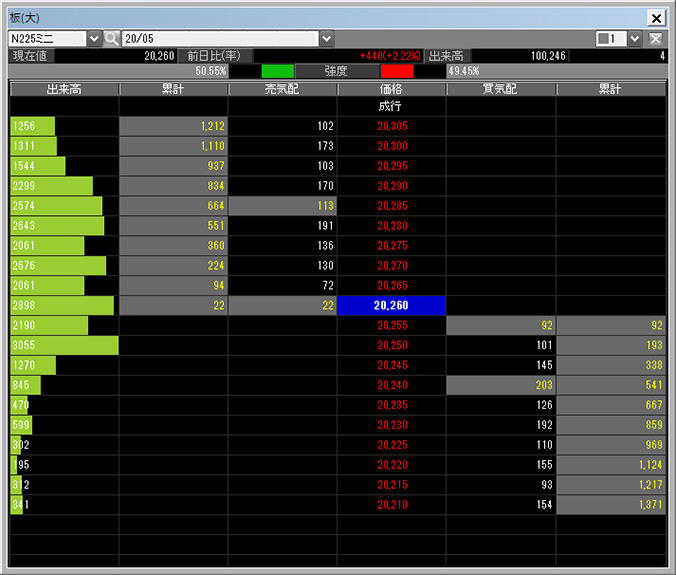Viewport: 676px width, 575px height.
Task: Click the total volume value 100,246
Action: point(548,56)
